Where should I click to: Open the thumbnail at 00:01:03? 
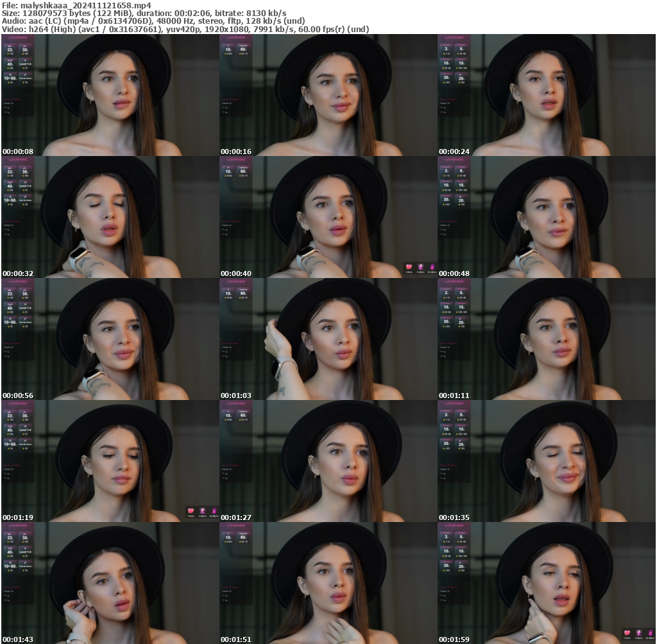click(x=328, y=337)
